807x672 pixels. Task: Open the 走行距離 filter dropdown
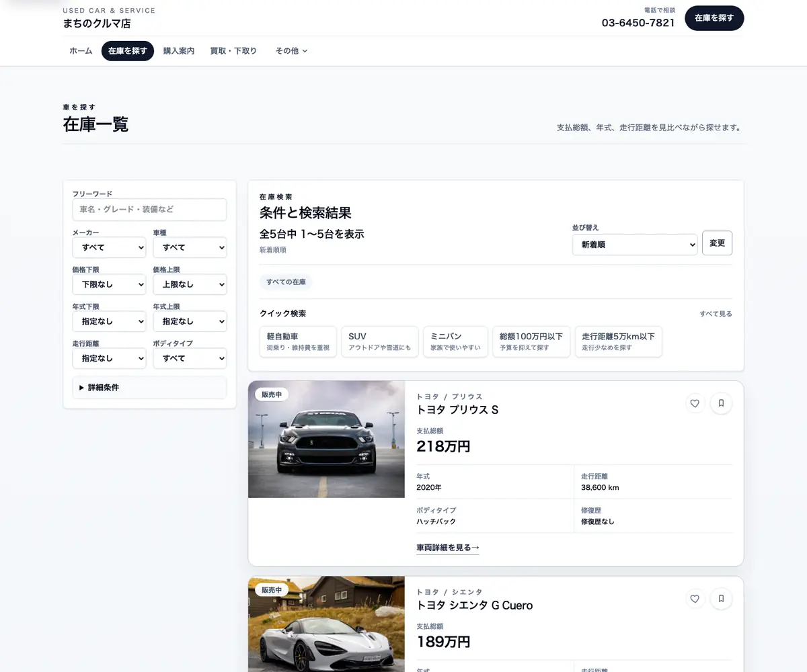pos(109,358)
